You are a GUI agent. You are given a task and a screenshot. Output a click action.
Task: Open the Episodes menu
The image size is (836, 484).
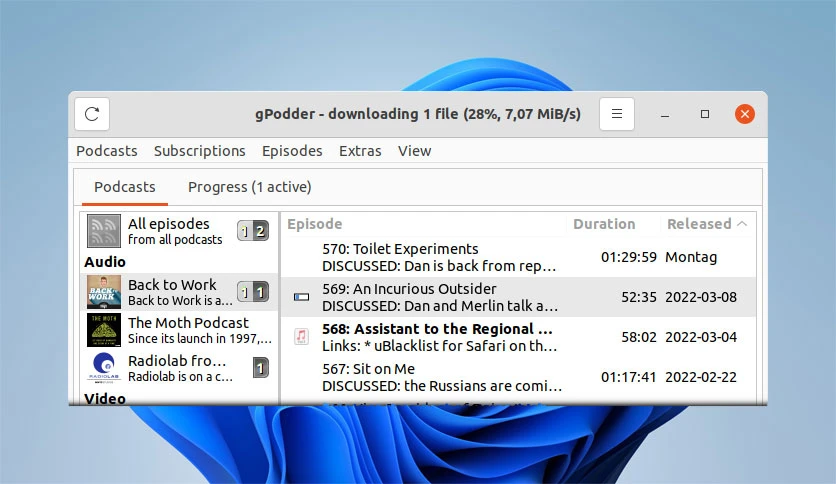(292, 151)
